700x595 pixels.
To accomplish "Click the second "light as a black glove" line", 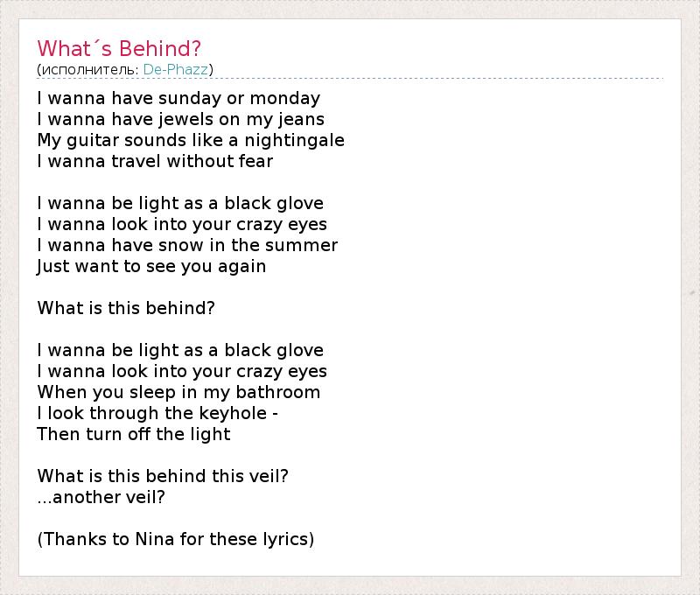I will (180, 350).
